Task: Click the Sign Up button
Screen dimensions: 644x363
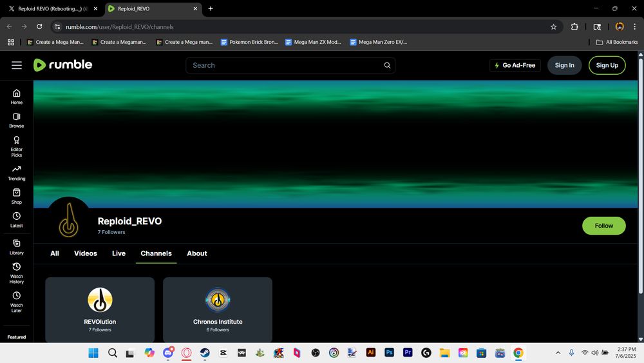Action: pos(607,65)
